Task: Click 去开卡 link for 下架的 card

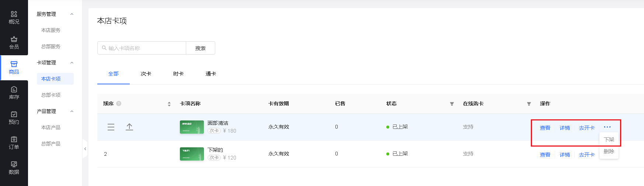Action: tap(586, 155)
